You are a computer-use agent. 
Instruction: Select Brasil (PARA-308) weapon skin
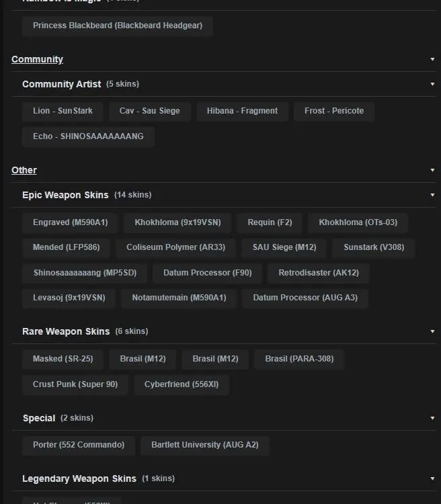point(299,359)
